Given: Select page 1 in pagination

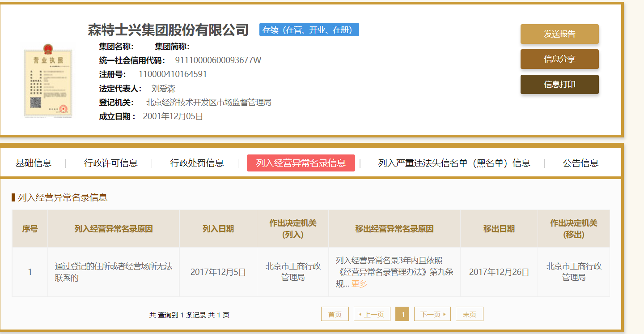Looking at the screenshot, I should point(402,314).
